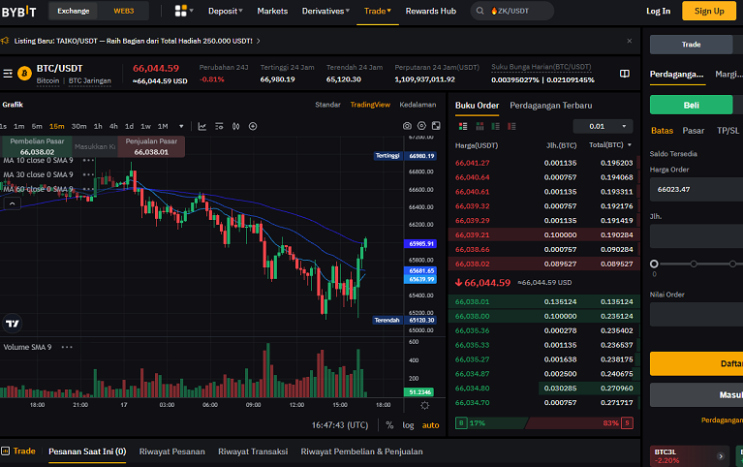
Task: Take a chart snapshot with camera icon
Action: click(x=407, y=126)
